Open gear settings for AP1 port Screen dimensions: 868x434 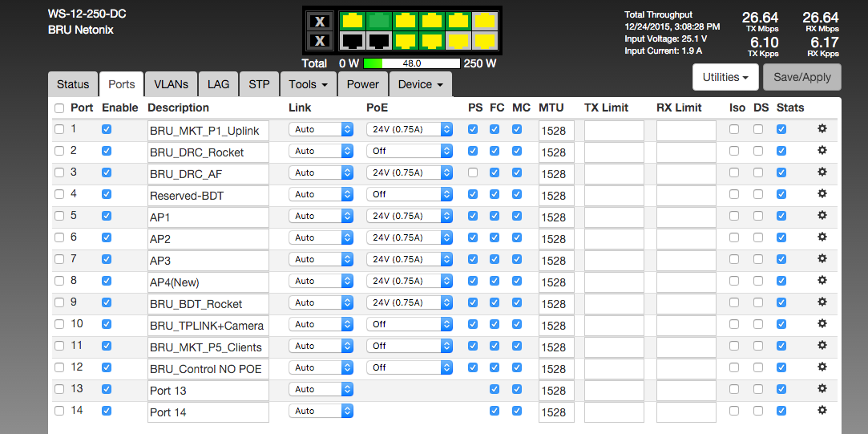tap(822, 215)
